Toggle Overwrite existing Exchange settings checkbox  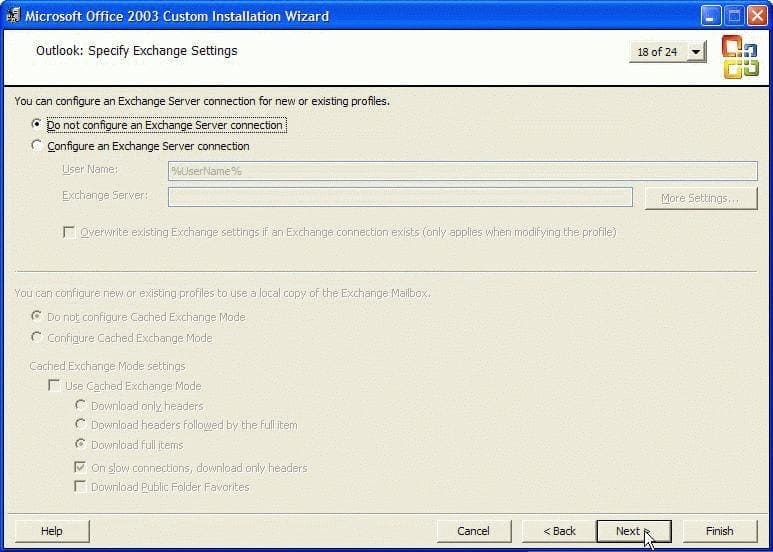(69, 232)
